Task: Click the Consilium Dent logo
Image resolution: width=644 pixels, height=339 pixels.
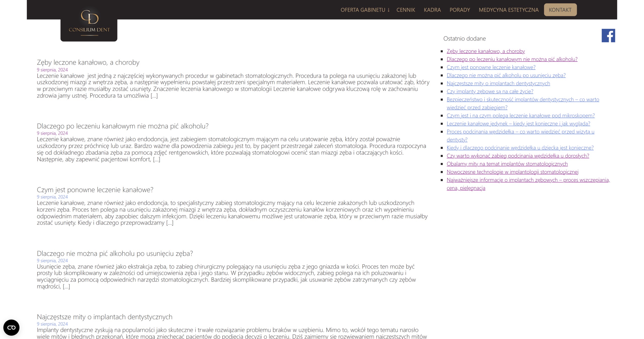Action: point(89,23)
